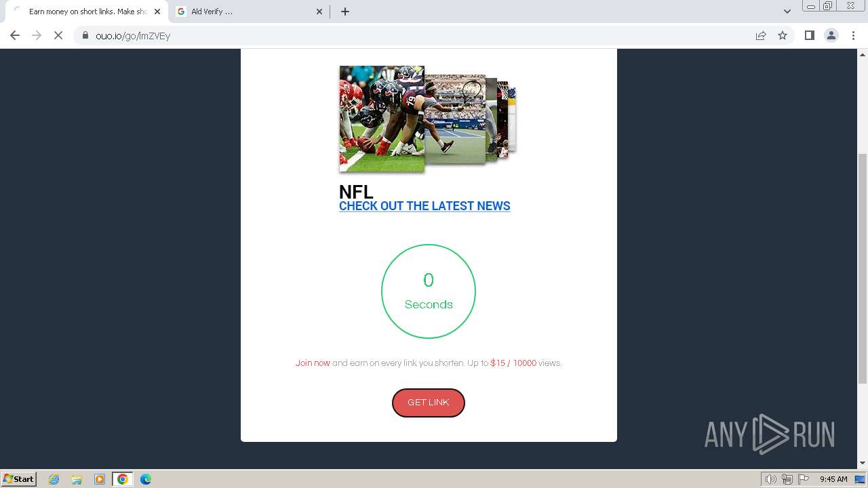The width and height of the screenshot is (868, 488).
Task: Click the '$15 / 10000' rate text
Action: point(513,363)
